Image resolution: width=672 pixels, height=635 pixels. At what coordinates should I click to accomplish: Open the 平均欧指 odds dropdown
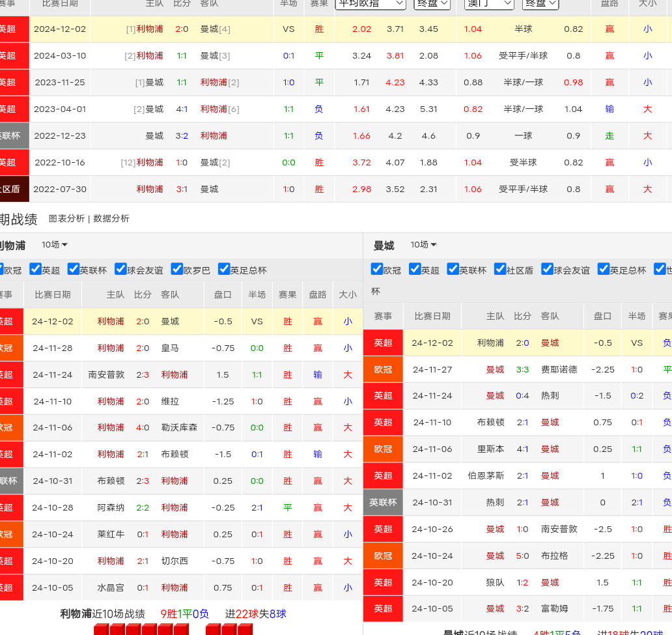click(371, 3)
